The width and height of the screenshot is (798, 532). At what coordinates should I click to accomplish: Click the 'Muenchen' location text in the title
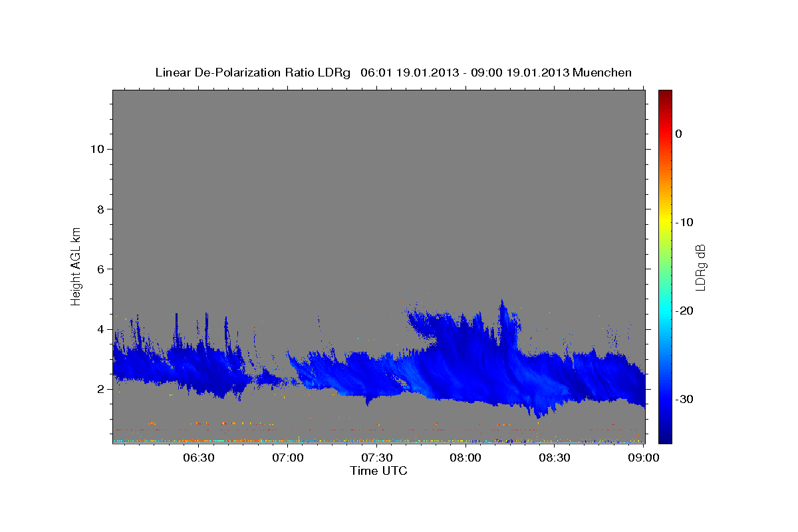click(x=602, y=72)
